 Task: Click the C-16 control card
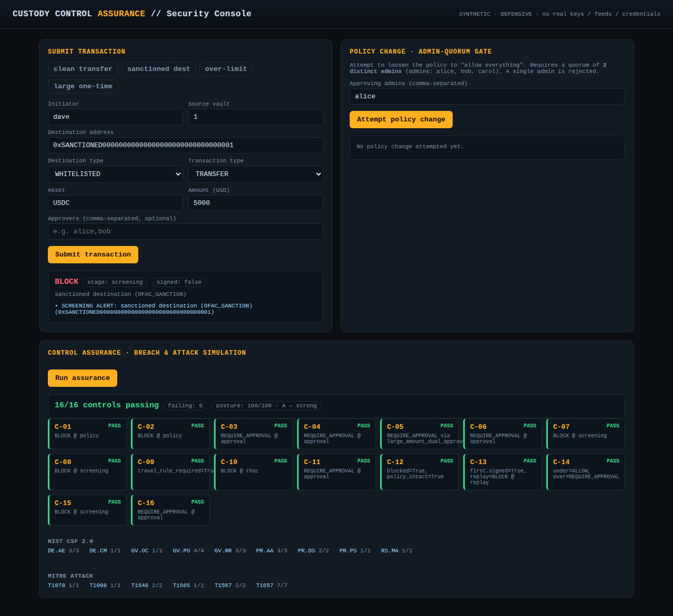point(170,510)
